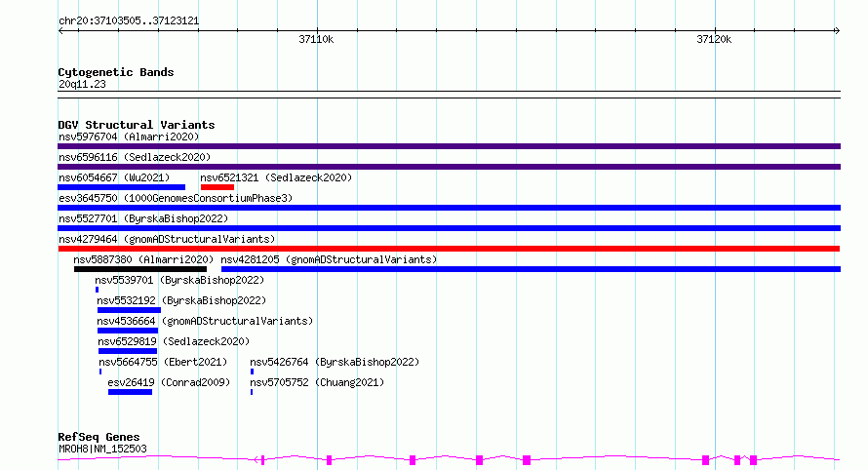Click the blue nsv5532192 variant bar
Image resolution: width=868 pixels, height=470 pixels.
coord(129,310)
